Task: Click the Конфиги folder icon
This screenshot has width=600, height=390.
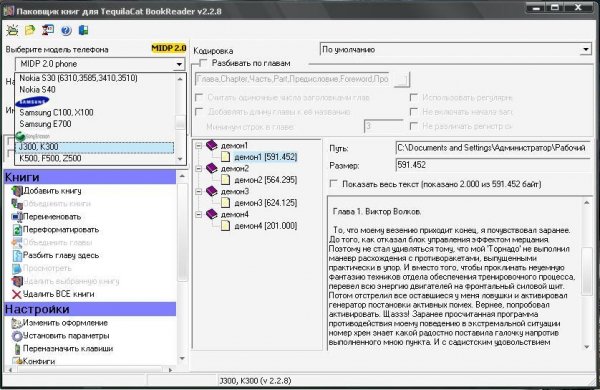Action: (x=17, y=361)
